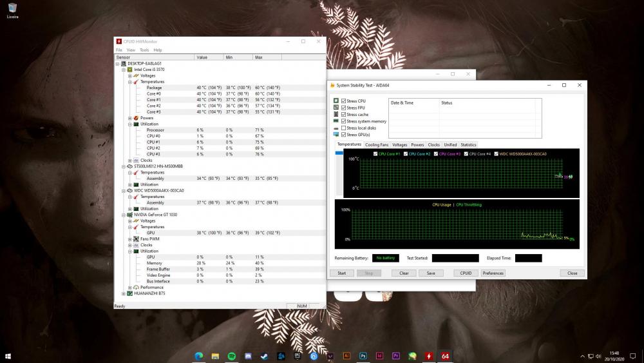Image resolution: width=644 pixels, height=363 pixels.
Task: Expand the Intel Core i5 Voltages node
Action: pyautogui.click(x=129, y=75)
